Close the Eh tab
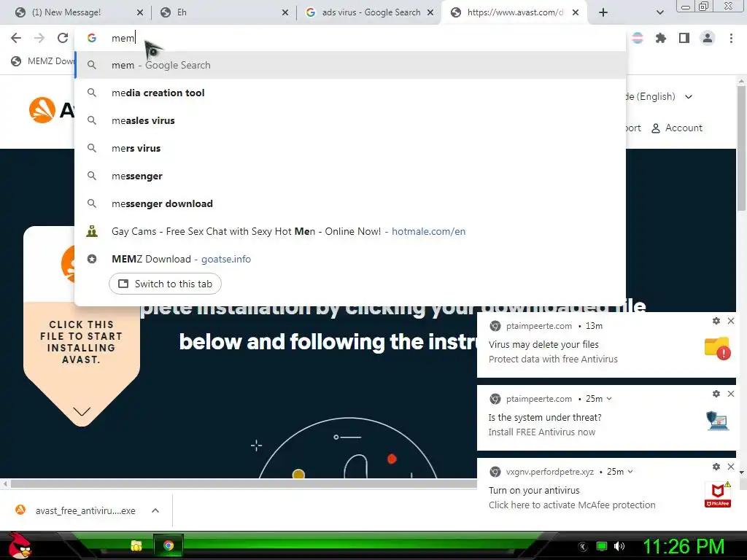Screen dimensions: 747x560 [x=285, y=12]
